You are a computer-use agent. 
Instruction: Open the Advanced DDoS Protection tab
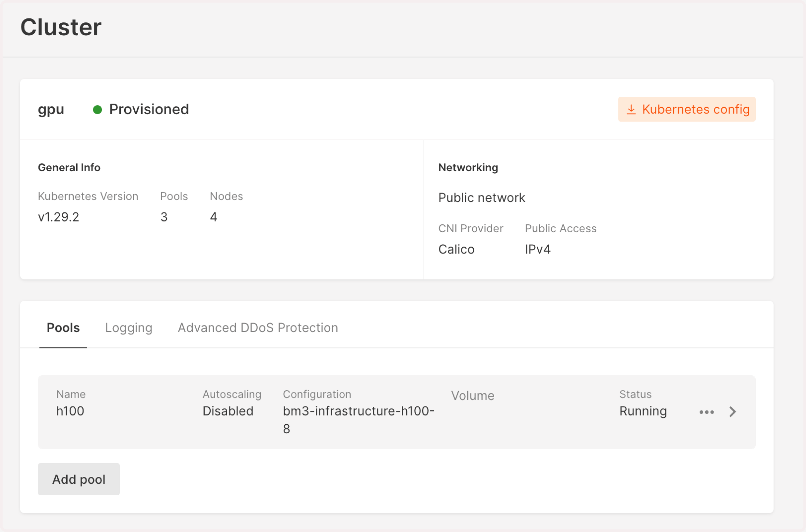[x=258, y=327]
